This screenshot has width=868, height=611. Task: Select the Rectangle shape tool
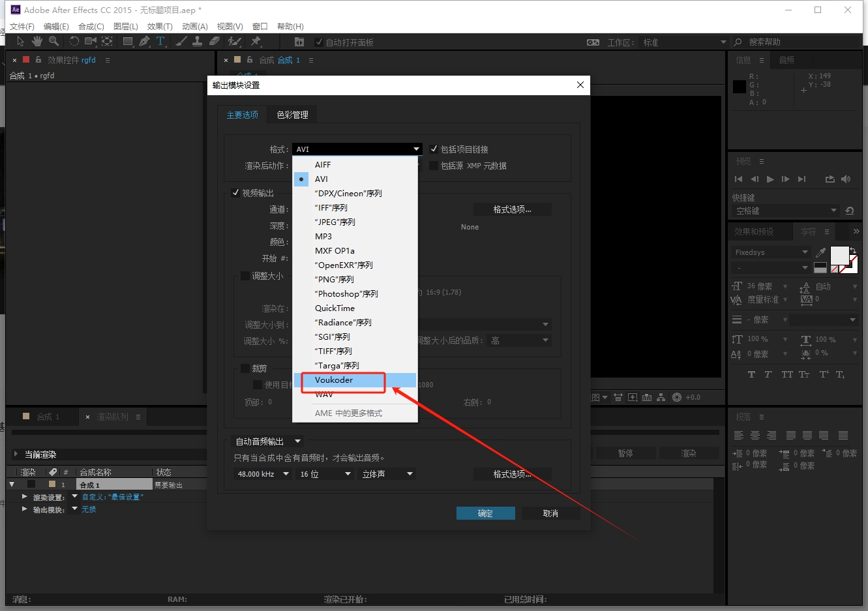[x=128, y=41]
